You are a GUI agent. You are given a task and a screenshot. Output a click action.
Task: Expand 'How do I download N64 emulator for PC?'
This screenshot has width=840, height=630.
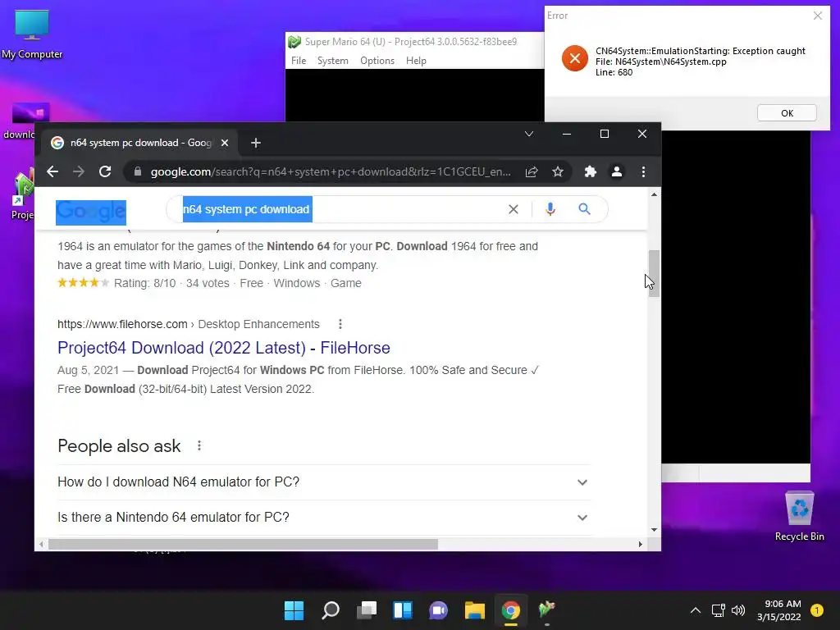point(323,482)
